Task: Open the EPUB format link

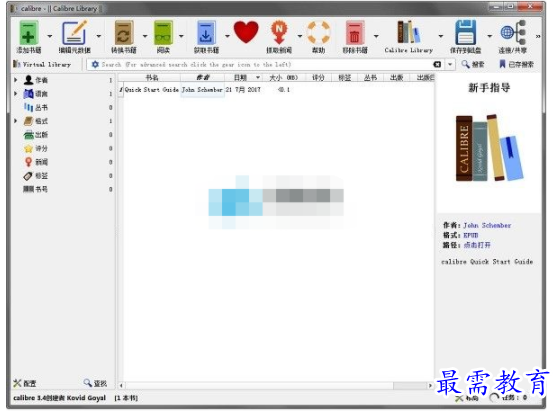Action: (470, 235)
